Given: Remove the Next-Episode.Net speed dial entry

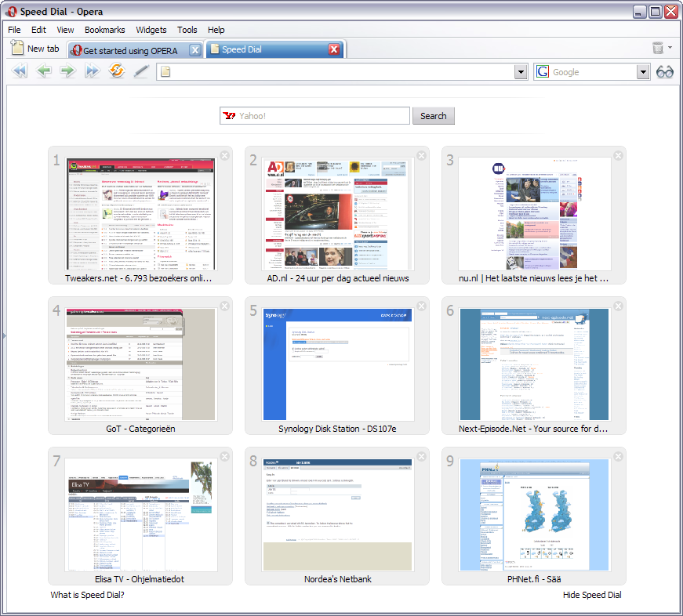Looking at the screenshot, I should click(618, 306).
